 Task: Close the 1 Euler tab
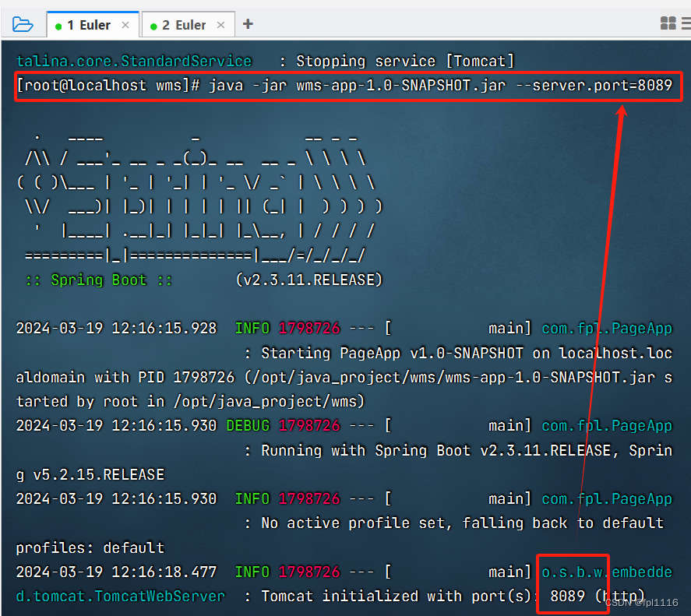(125, 25)
